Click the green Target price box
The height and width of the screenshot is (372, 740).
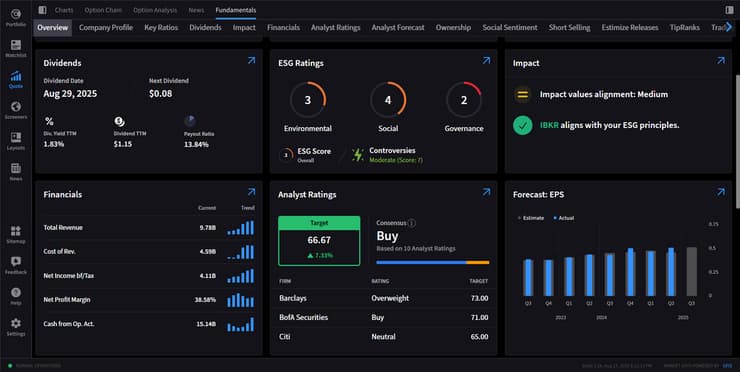coord(319,241)
